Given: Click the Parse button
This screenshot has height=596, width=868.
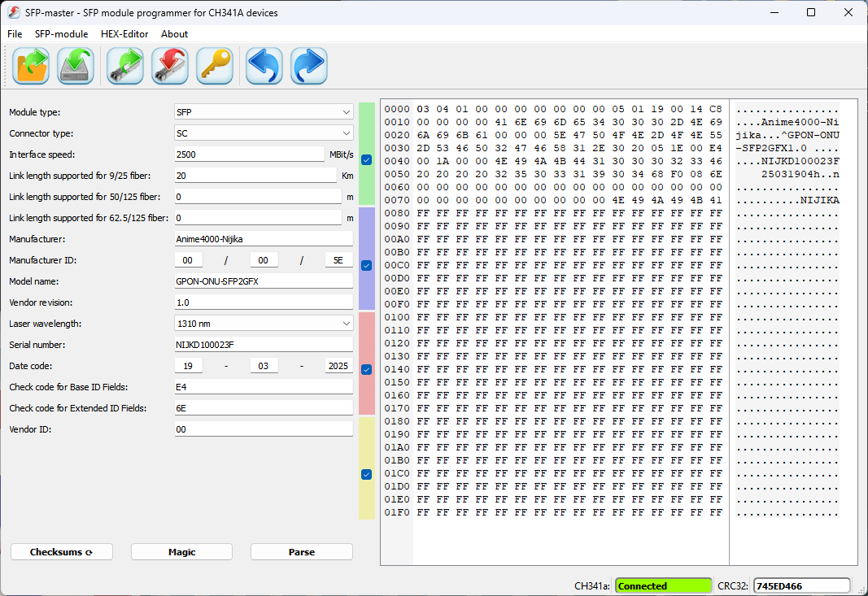Looking at the screenshot, I should [302, 552].
